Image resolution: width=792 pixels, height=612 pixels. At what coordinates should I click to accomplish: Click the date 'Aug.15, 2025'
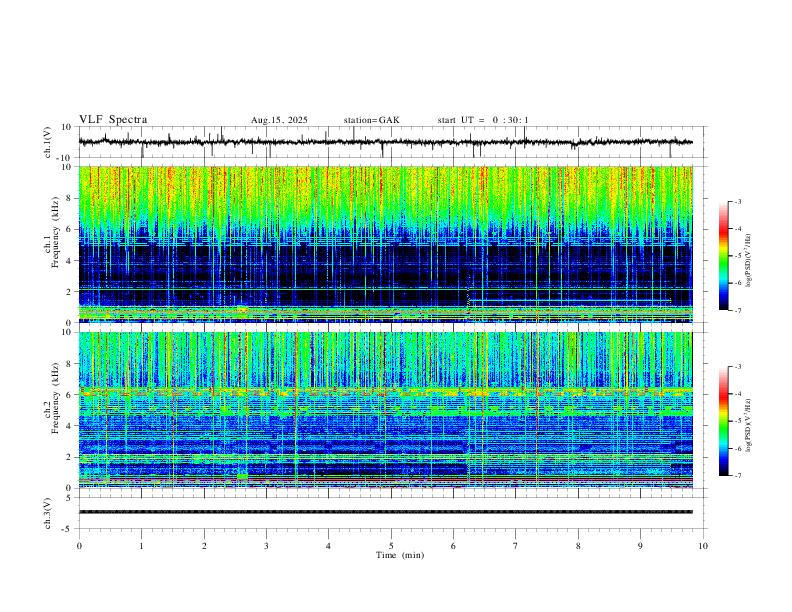click(279, 120)
